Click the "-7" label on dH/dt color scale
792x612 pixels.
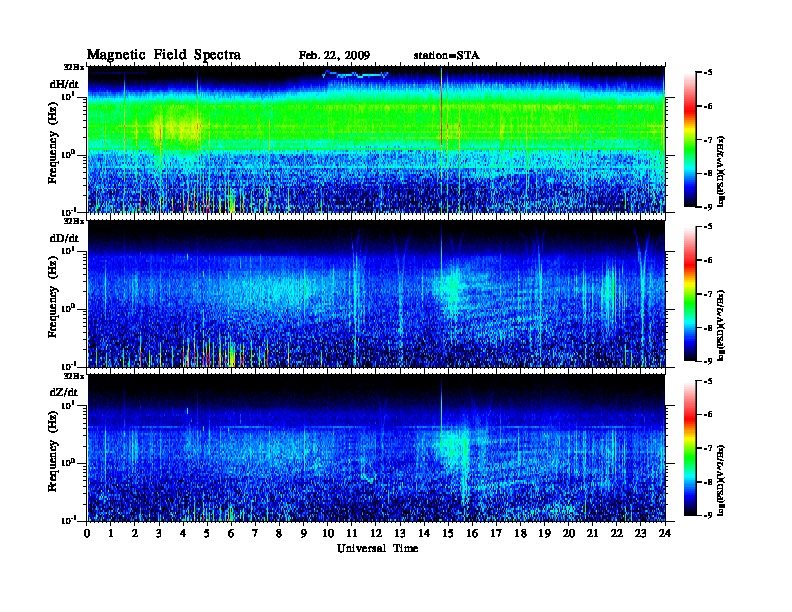point(708,140)
